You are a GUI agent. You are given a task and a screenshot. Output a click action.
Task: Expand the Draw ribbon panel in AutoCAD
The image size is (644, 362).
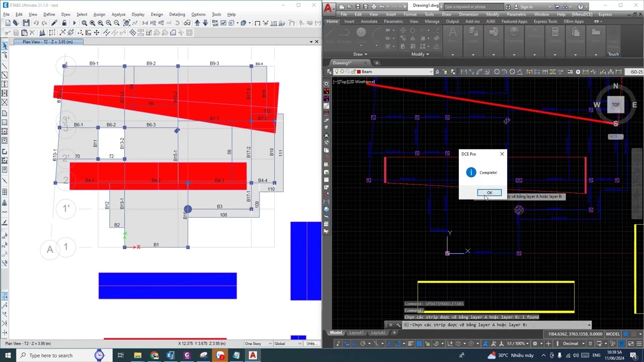coord(360,54)
